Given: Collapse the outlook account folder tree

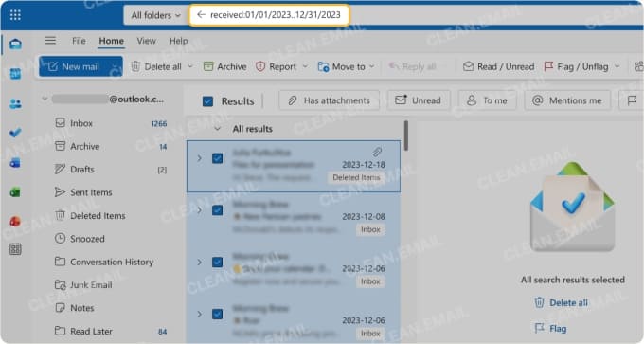Looking at the screenshot, I should point(45,99).
